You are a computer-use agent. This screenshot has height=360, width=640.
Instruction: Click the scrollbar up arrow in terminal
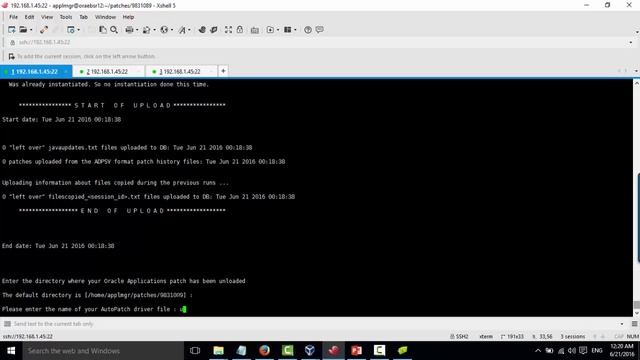coord(636,83)
